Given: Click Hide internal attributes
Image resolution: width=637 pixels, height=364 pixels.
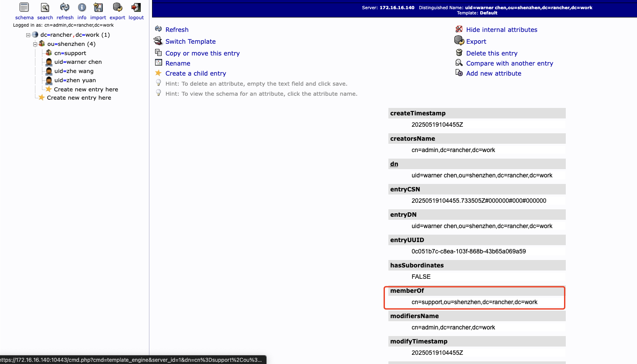Looking at the screenshot, I should [x=502, y=29].
